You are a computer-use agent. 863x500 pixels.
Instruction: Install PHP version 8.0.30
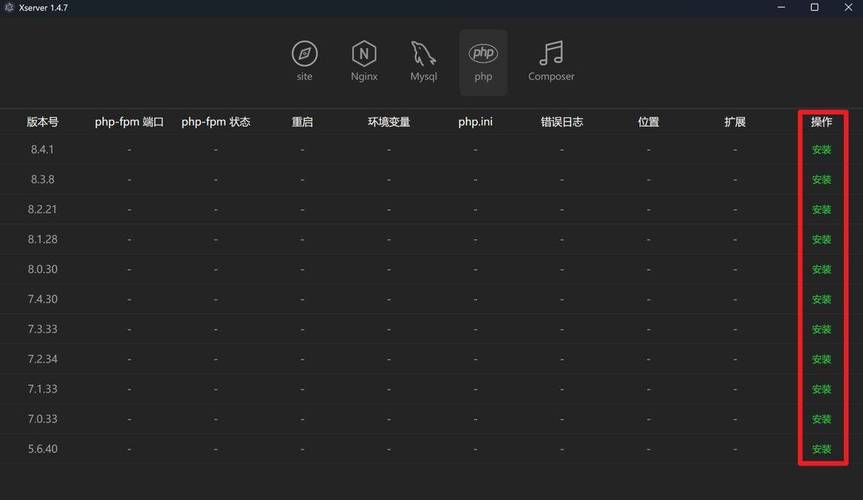coord(821,269)
